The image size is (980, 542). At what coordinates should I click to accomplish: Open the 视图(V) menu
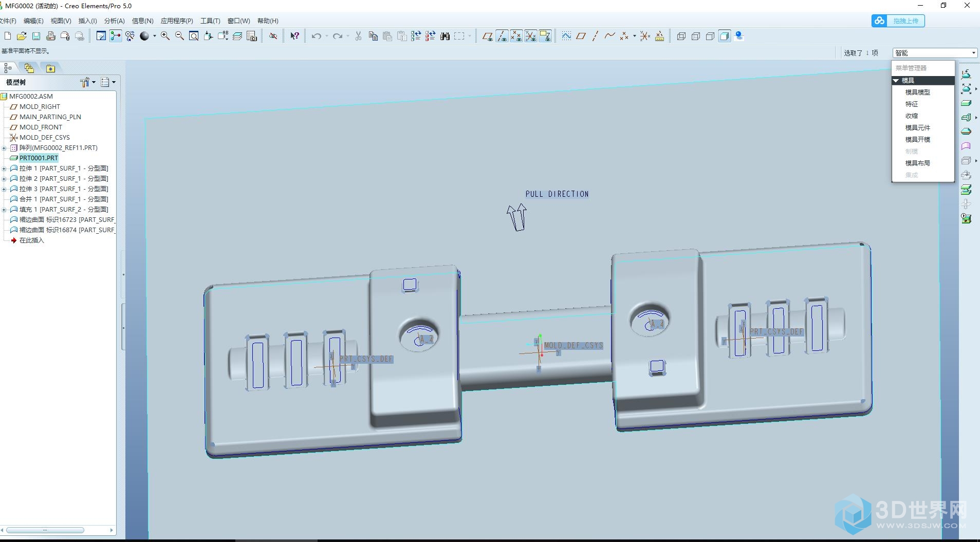61,21
